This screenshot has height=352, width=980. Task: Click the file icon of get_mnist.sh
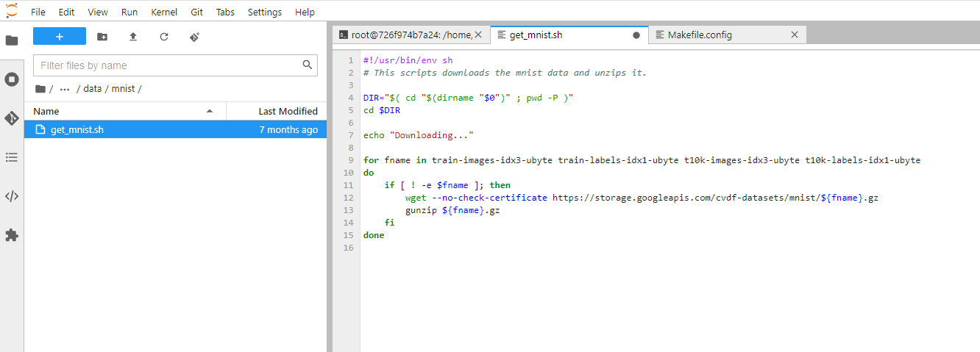pyautogui.click(x=40, y=129)
